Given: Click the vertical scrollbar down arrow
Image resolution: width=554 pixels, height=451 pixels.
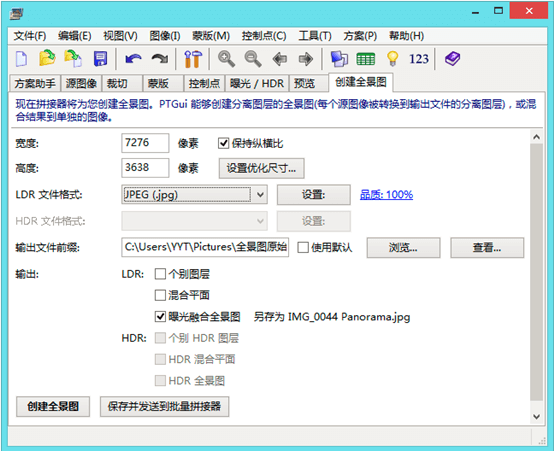Looking at the screenshot, I should [x=536, y=416].
